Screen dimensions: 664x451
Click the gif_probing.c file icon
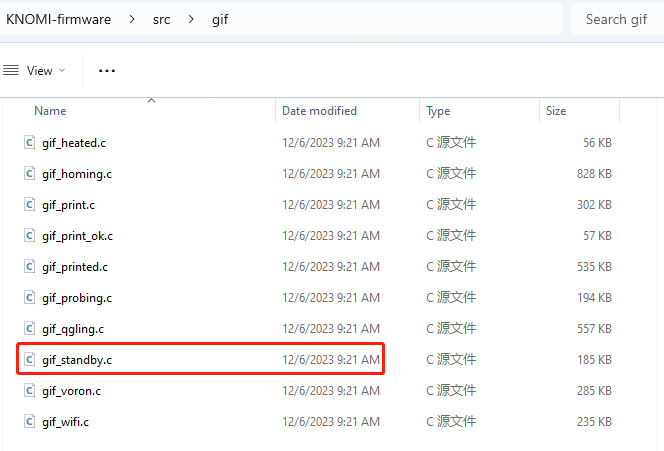[x=30, y=298]
